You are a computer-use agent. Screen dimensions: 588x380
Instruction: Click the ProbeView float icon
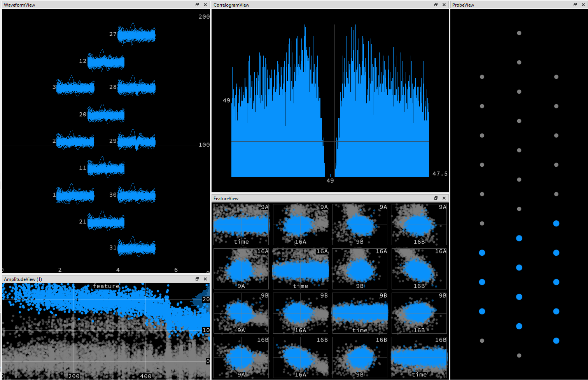pyautogui.click(x=575, y=5)
